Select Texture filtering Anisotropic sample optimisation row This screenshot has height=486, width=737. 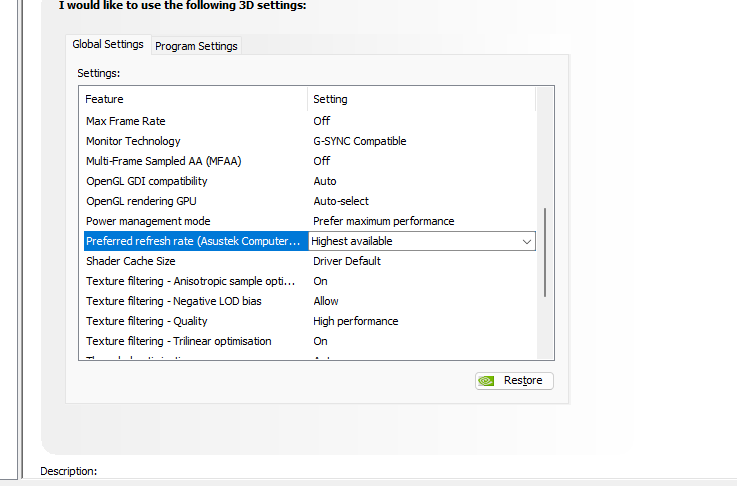(191, 281)
